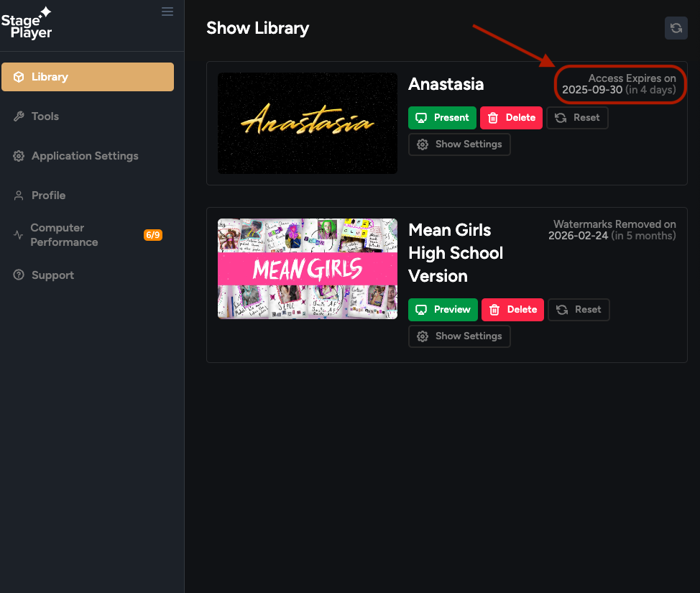The height and width of the screenshot is (593, 700).
Task: Click the Application Settings gear icon
Action: pos(19,156)
